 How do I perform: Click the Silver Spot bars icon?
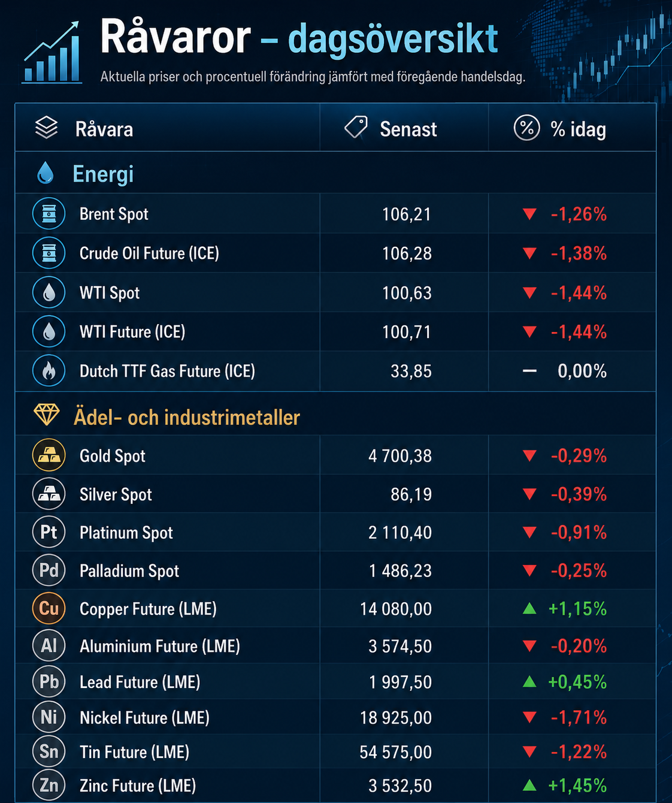[49, 494]
